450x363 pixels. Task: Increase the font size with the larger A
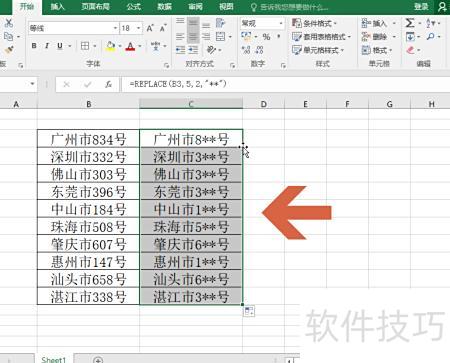click(x=150, y=28)
